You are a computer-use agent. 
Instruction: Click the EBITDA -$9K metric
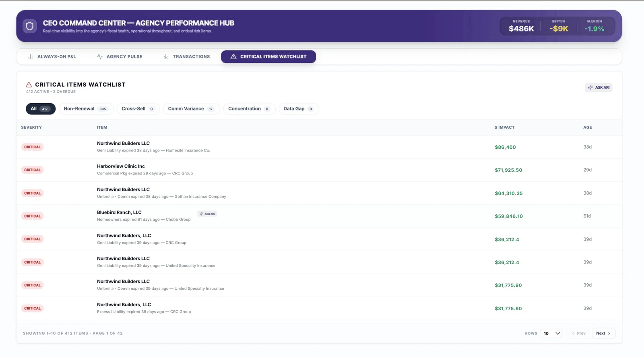click(559, 26)
